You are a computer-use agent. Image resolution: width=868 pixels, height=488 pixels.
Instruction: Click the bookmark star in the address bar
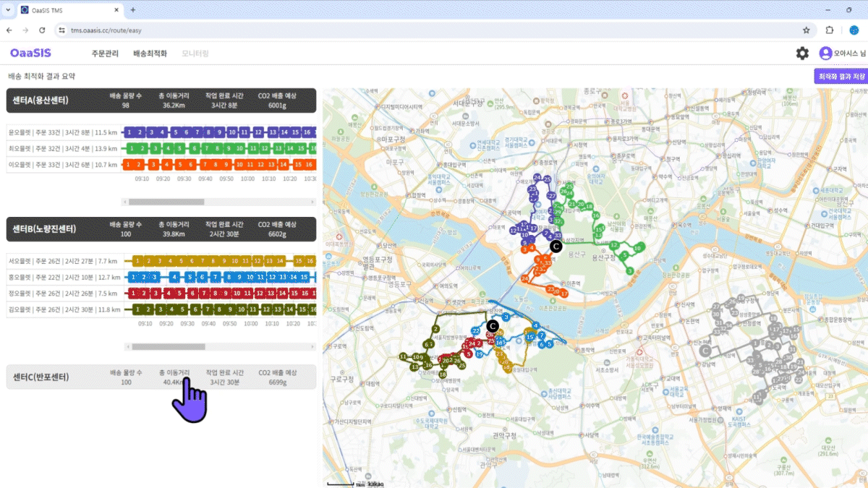(x=807, y=30)
